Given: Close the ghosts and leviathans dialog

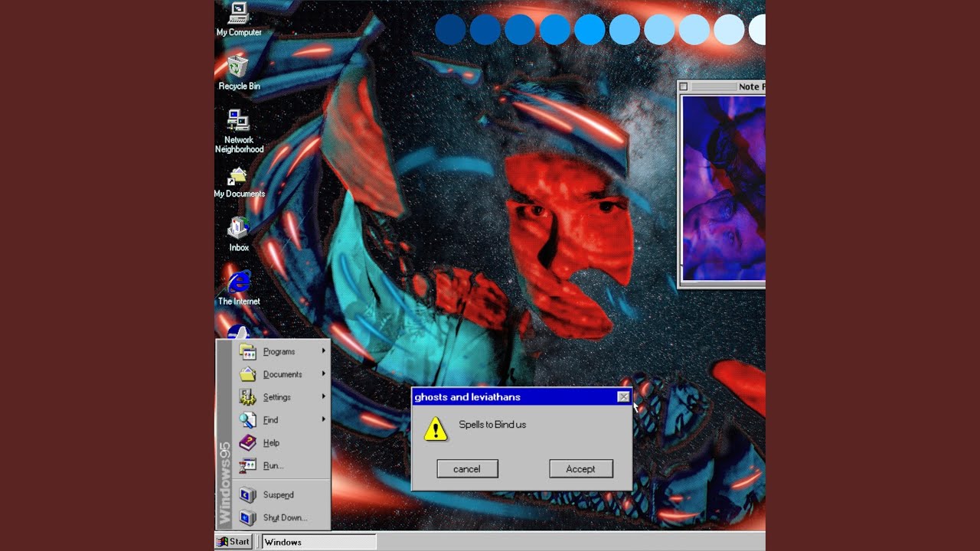Looking at the screenshot, I should pos(623,396).
